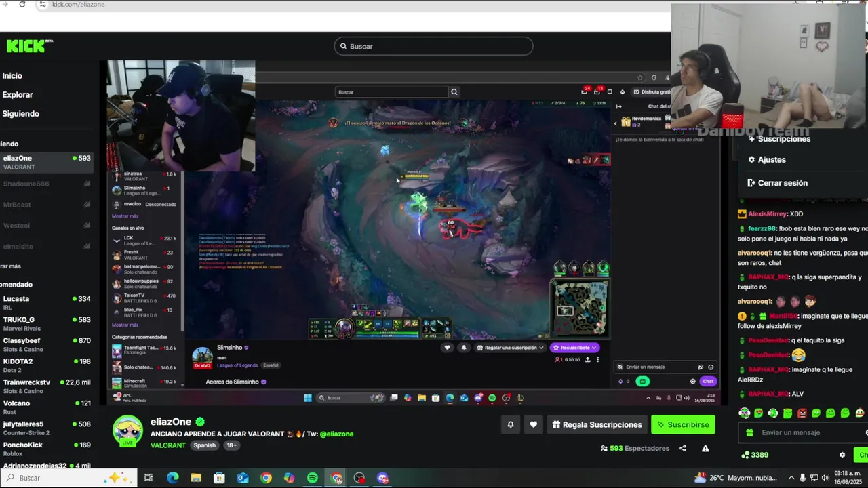
Task: Click Regala Suscripciones button
Action: (x=597, y=424)
